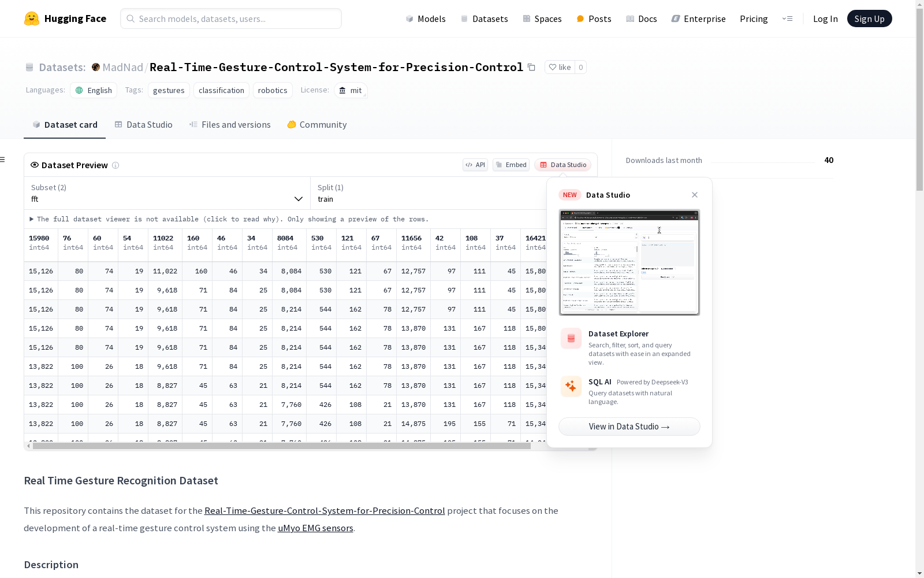Screen dimensions: 924x578
Task: Navigate to Posts
Action: coord(594,18)
